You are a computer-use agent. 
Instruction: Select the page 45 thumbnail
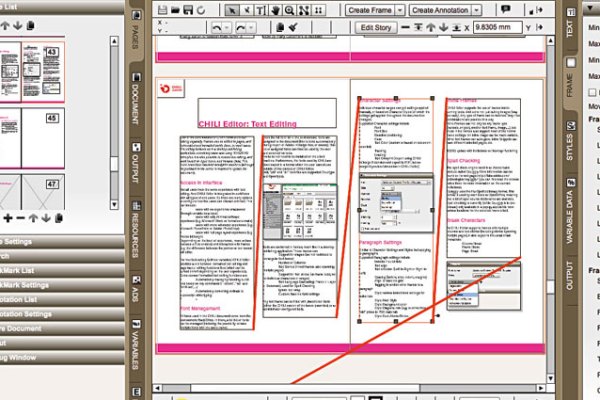coord(43,138)
